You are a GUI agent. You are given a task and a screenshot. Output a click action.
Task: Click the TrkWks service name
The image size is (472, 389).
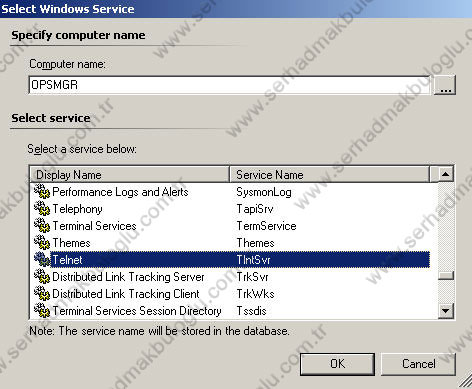pos(255,294)
